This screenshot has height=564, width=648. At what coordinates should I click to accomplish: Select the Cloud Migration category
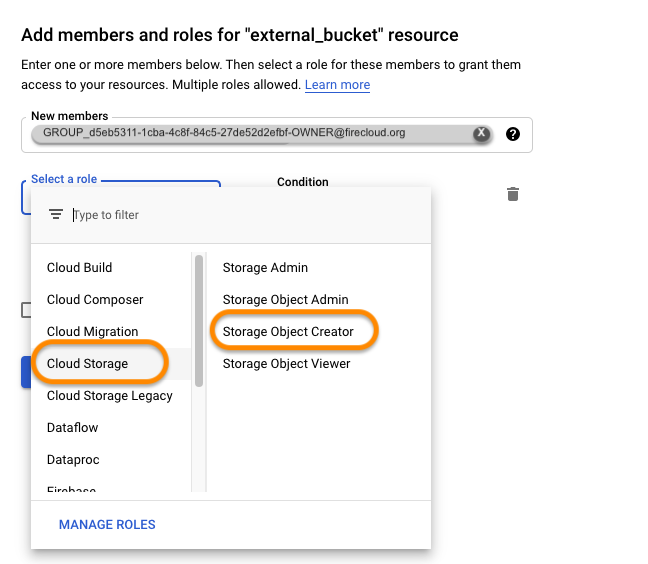pyautogui.click(x=93, y=331)
